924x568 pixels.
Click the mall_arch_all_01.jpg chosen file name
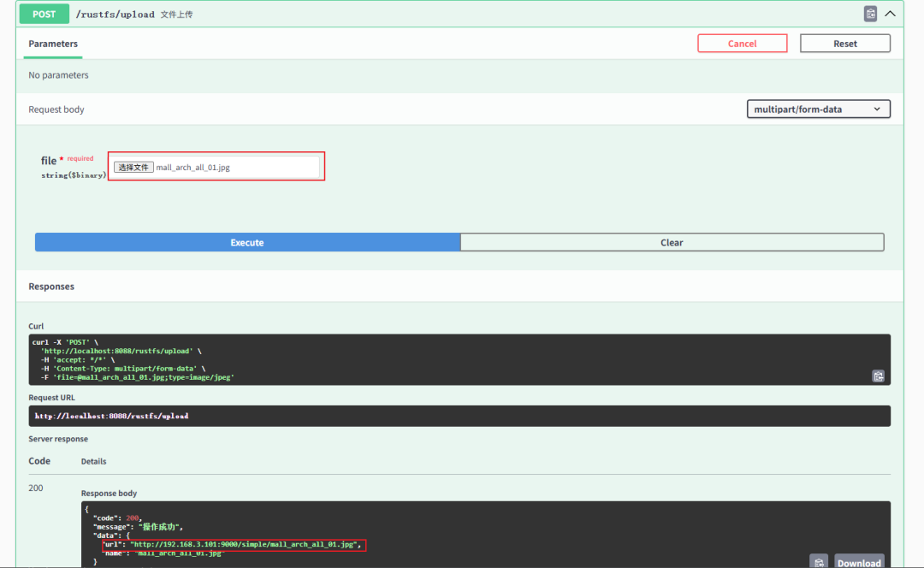[192, 168]
